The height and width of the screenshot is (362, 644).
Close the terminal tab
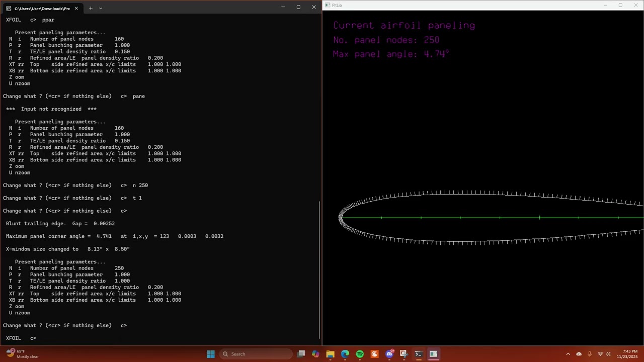(76, 8)
